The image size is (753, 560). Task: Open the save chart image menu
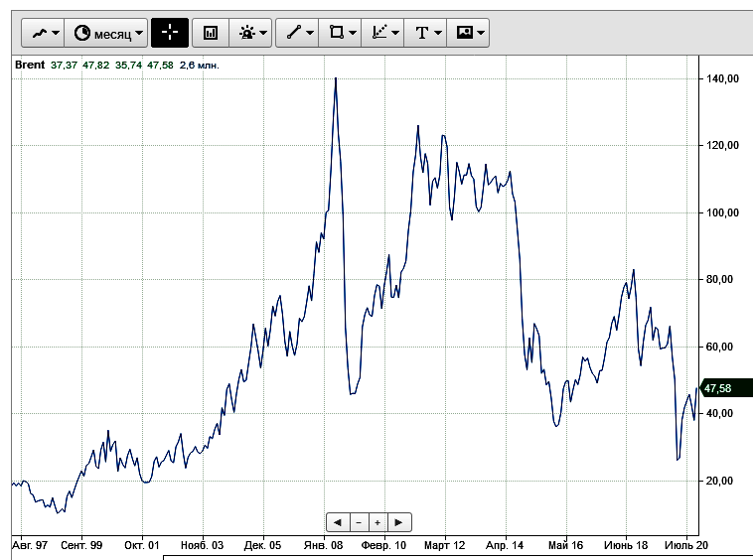468,33
